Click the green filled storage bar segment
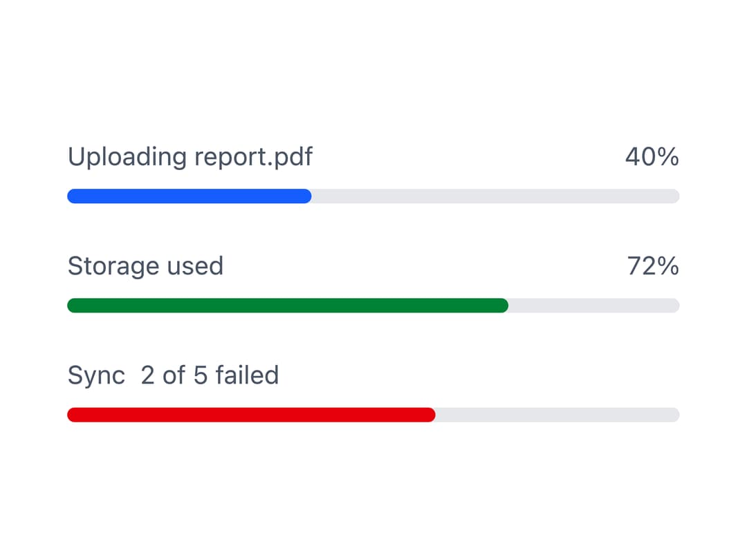The height and width of the screenshot is (560, 747). coord(288,306)
